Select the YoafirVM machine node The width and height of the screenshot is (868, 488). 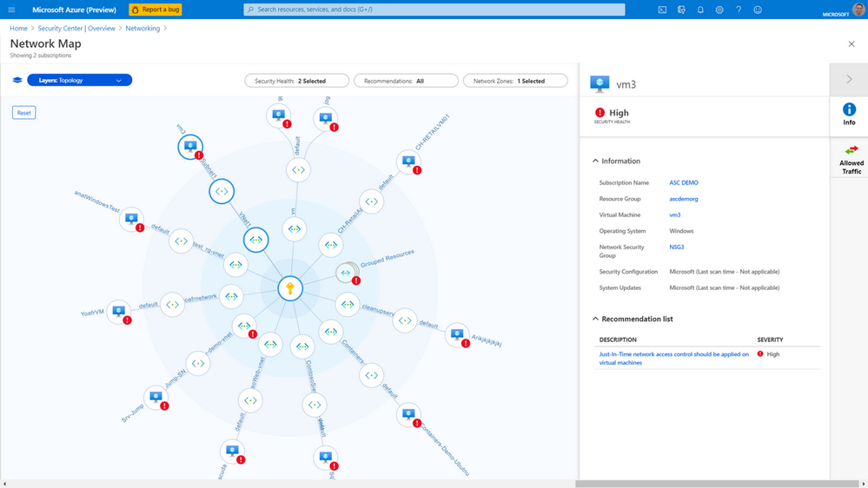118,312
